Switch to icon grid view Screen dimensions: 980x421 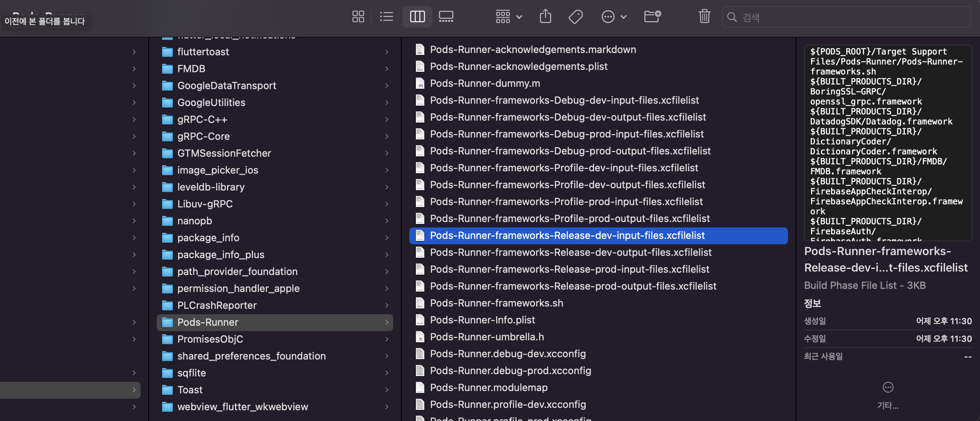coord(358,17)
